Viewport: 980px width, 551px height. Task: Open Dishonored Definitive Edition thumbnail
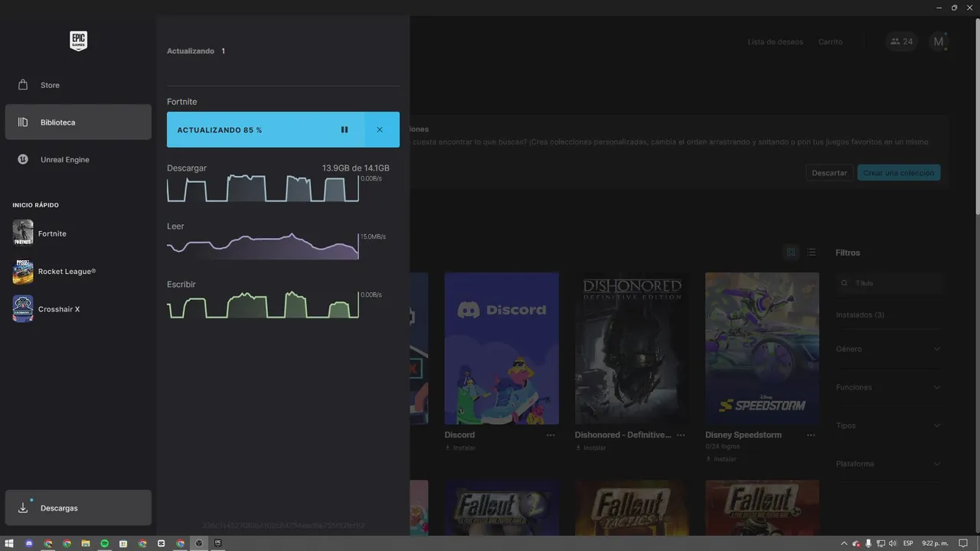(x=632, y=348)
